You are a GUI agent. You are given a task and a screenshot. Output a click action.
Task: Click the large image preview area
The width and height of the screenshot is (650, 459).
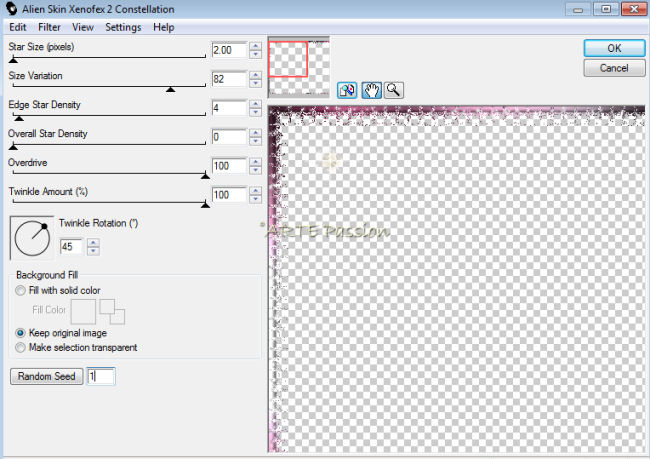456,279
